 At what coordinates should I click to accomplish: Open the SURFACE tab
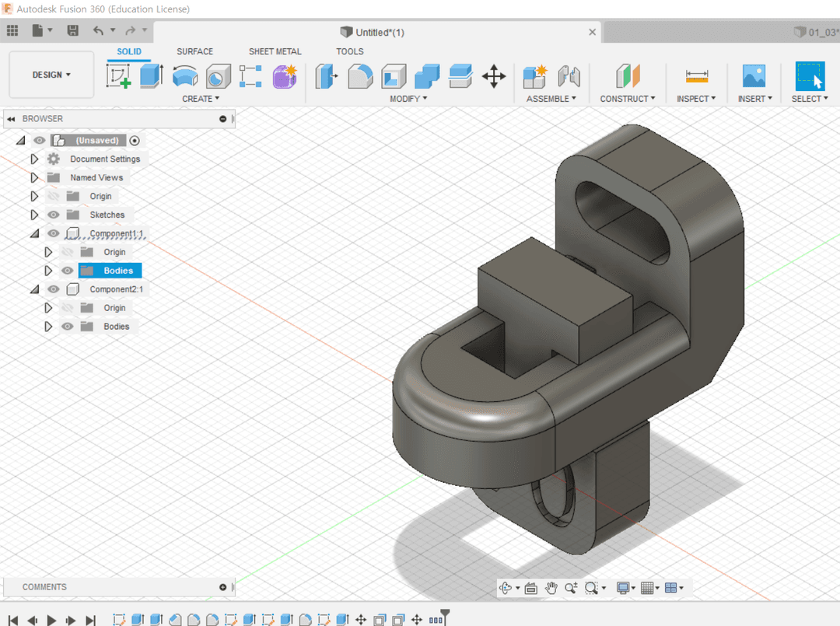coord(194,51)
